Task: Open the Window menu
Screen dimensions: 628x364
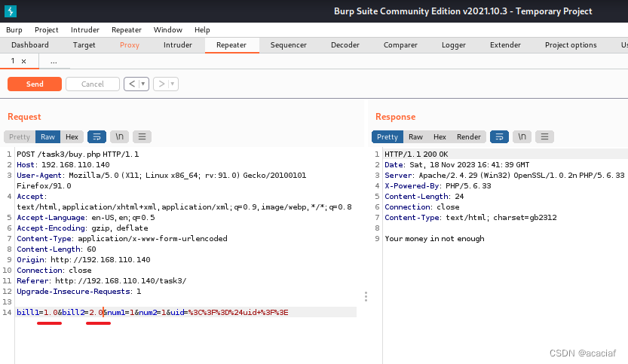Action: (168, 30)
